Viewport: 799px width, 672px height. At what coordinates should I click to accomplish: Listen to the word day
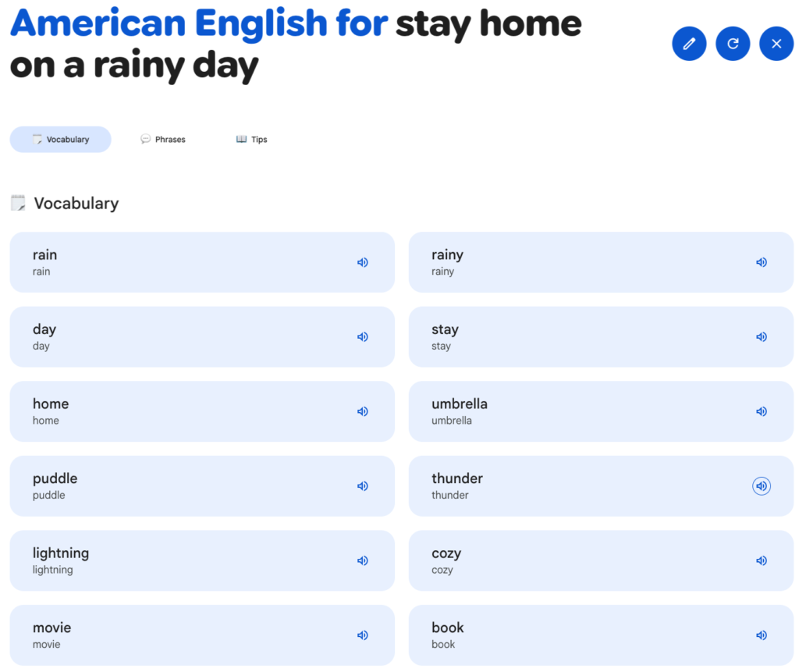click(362, 336)
